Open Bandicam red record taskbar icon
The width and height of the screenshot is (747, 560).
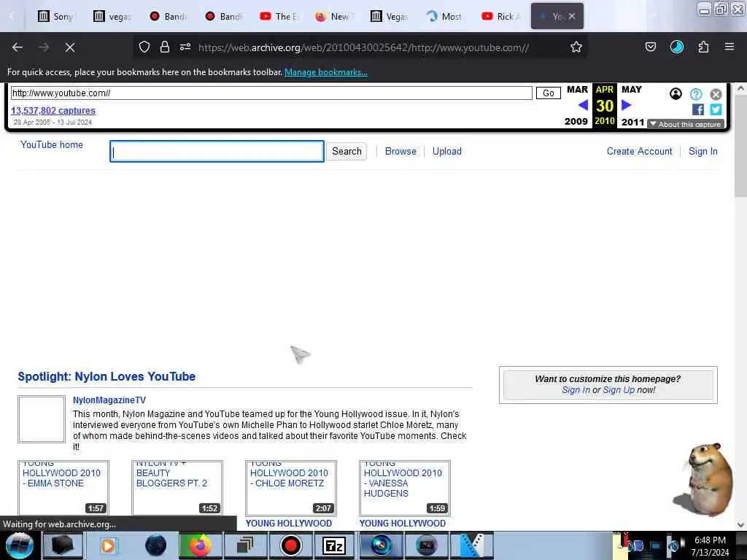click(290, 545)
